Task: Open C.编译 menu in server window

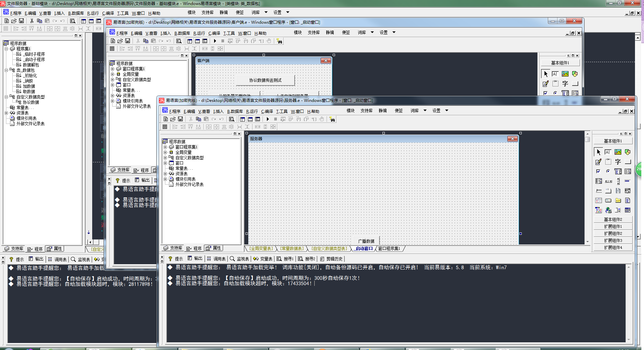Action: point(267,111)
